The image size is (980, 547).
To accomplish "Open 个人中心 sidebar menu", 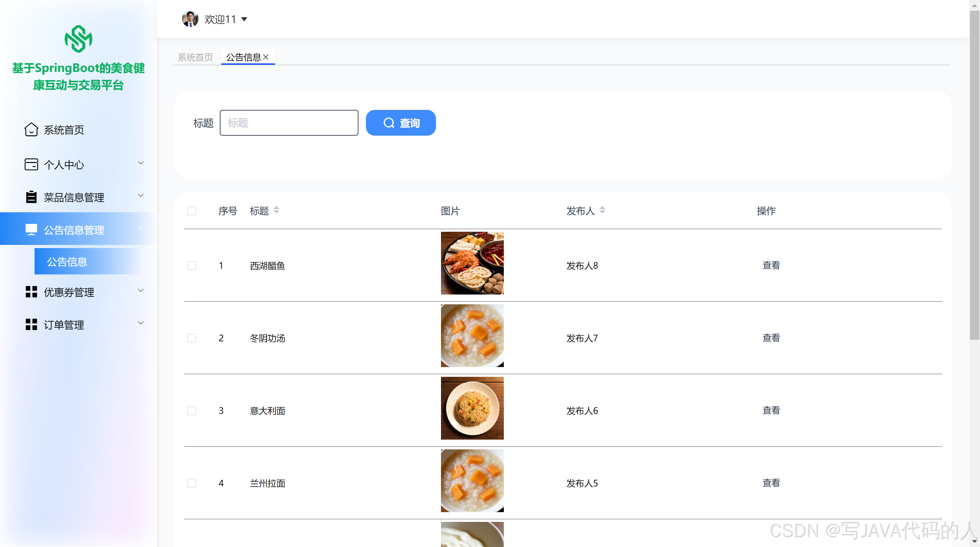I will click(x=79, y=165).
